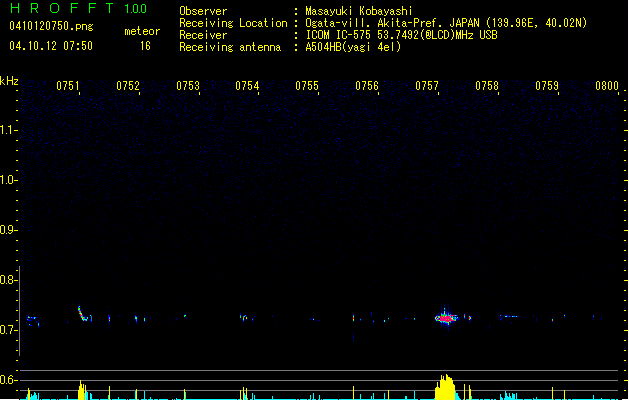Click the strong red meteor echo after 0757
The width and height of the screenshot is (629, 400).
(x=446, y=318)
